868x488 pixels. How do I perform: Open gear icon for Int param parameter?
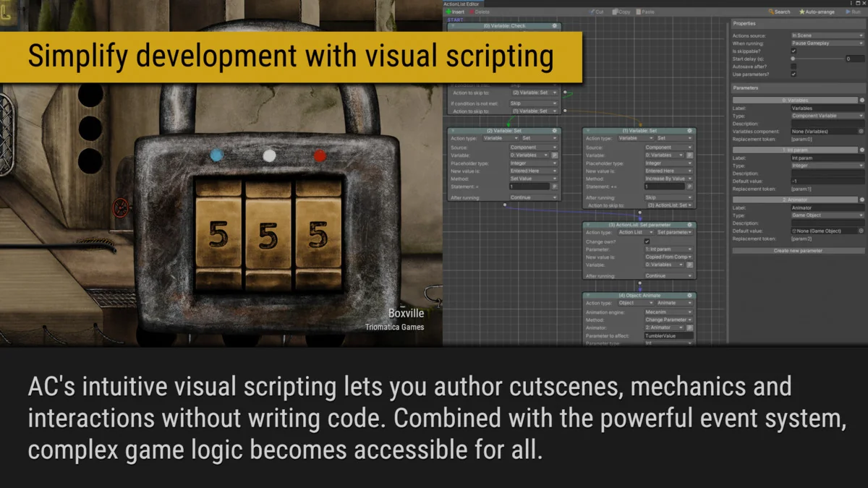point(861,150)
